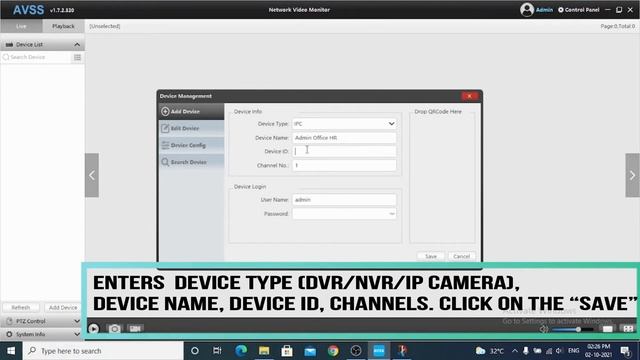640x360 pixels.
Task: Close the Device Management dialog
Action: coord(469,96)
